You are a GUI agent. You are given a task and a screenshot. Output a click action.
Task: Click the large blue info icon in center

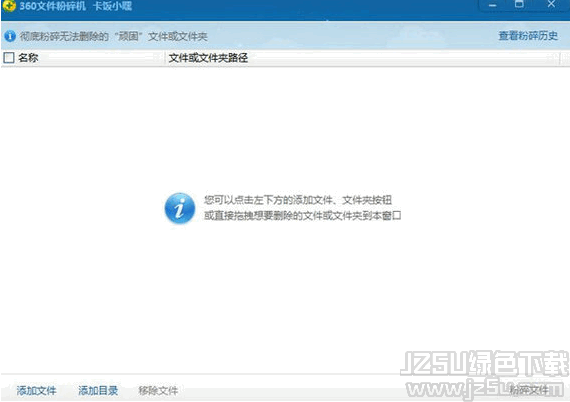pos(180,208)
